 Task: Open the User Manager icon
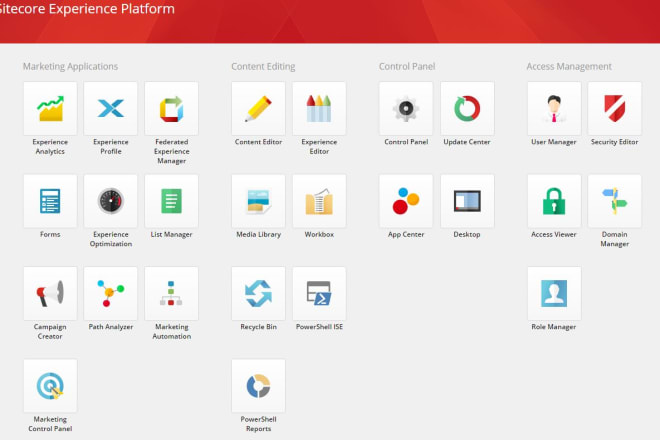(x=554, y=109)
